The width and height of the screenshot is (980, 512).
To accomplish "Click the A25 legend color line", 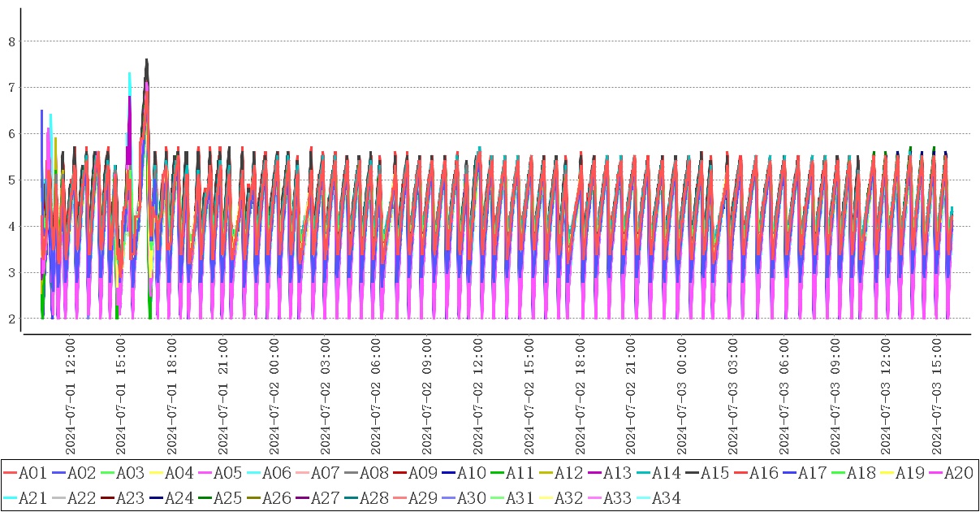I will point(205,497).
